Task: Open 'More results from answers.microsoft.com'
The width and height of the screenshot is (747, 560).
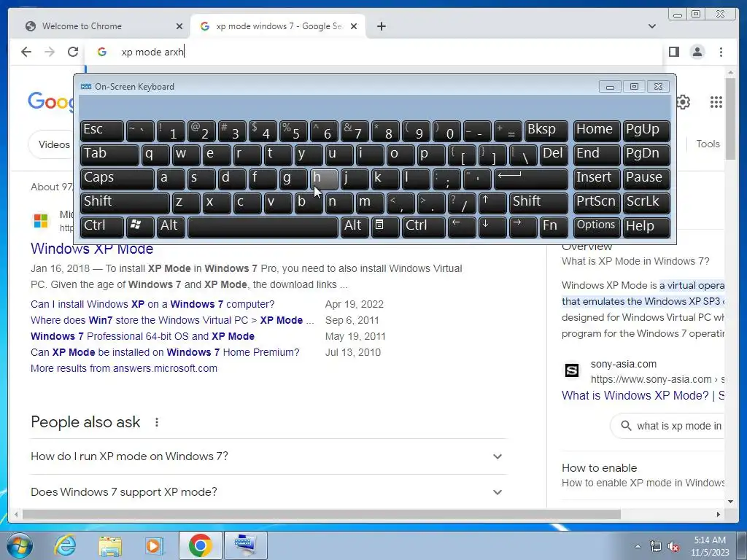Action: click(124, 368)
